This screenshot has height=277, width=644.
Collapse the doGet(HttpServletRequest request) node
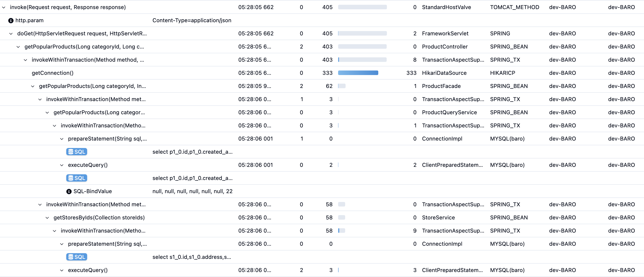tap(11, 34)
